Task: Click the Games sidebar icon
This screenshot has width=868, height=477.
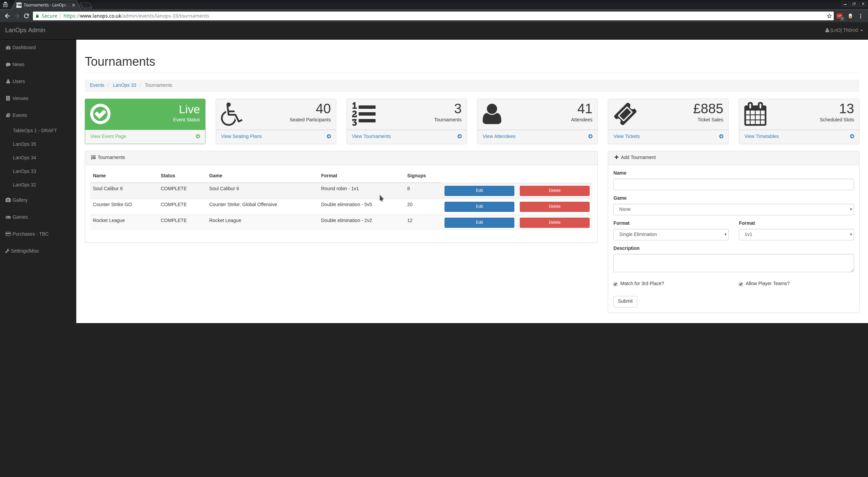Action: 8,217
